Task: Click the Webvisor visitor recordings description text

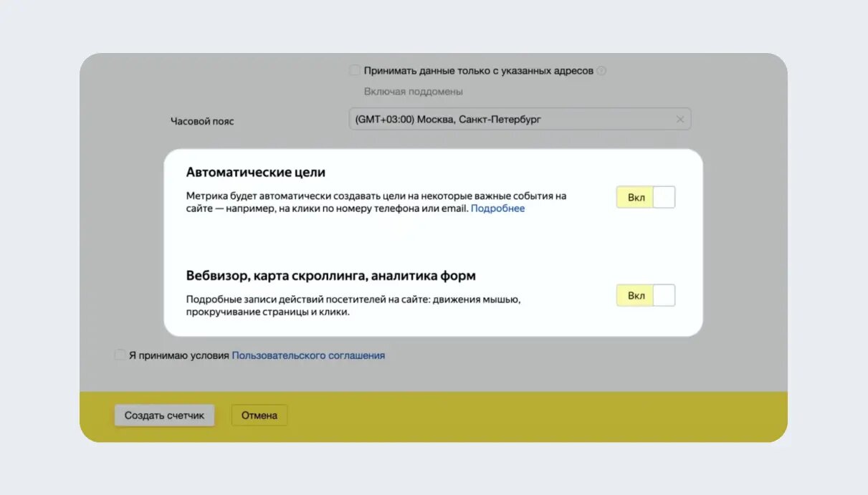Action: point(353,306)
